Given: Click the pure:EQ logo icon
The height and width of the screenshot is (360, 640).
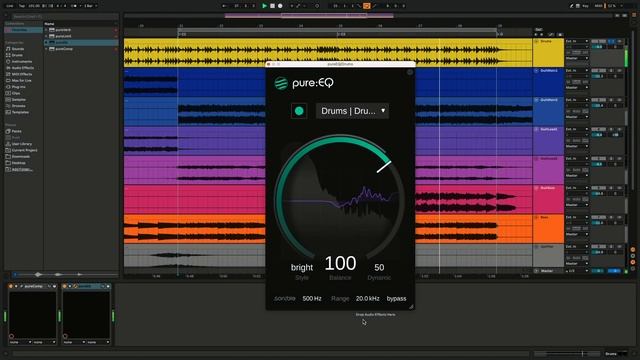Looking at the screenshot, I should [281, 83].
